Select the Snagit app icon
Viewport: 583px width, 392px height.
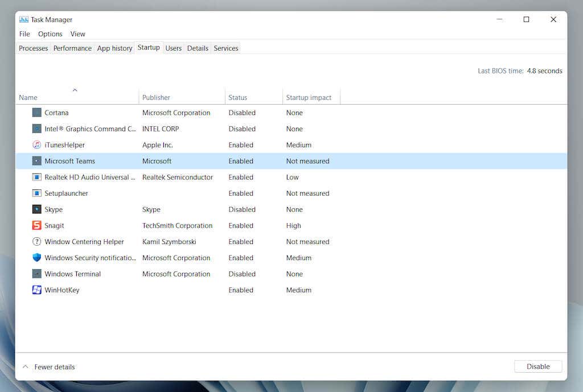click(37, 226)
